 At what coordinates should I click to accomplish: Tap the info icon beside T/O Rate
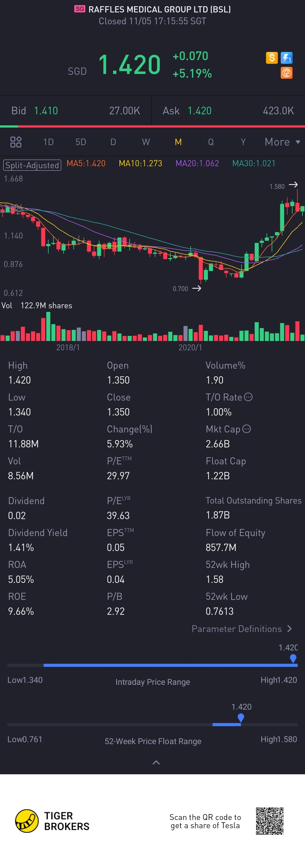[x=248, y=397]
